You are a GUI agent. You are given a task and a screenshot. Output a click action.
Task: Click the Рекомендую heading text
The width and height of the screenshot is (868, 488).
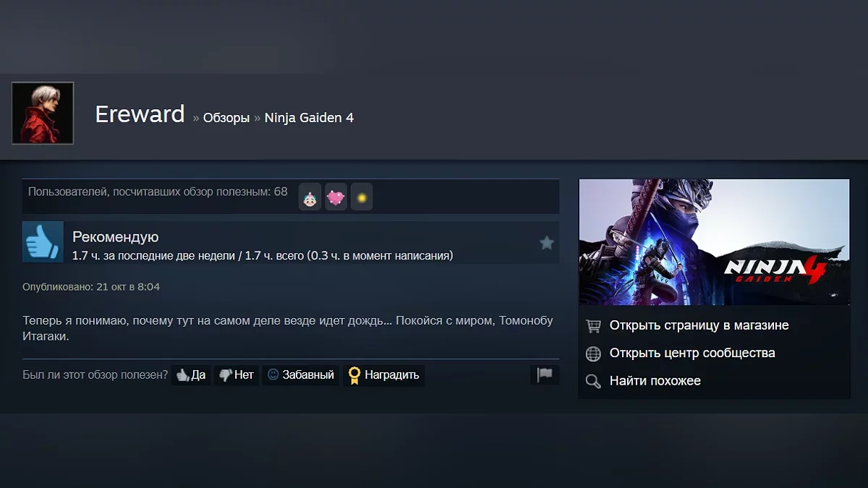click(115, 237)
